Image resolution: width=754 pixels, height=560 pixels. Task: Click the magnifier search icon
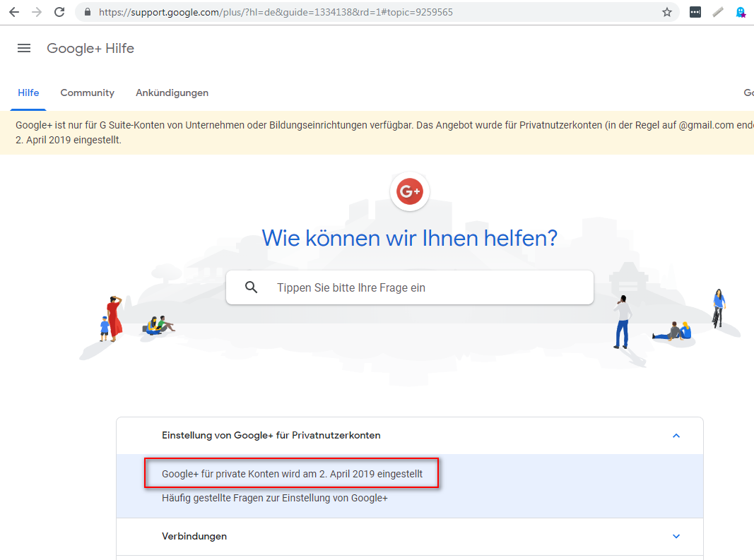[251, 287]
